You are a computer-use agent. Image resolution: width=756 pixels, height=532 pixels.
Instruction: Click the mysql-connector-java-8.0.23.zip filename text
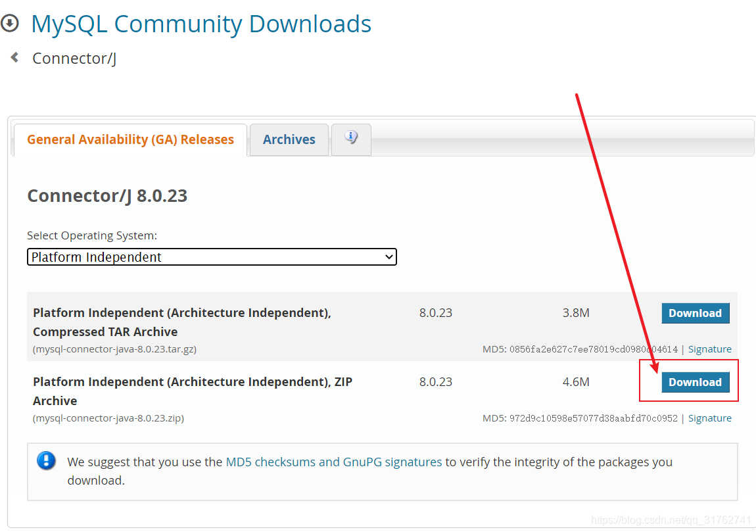108,418
